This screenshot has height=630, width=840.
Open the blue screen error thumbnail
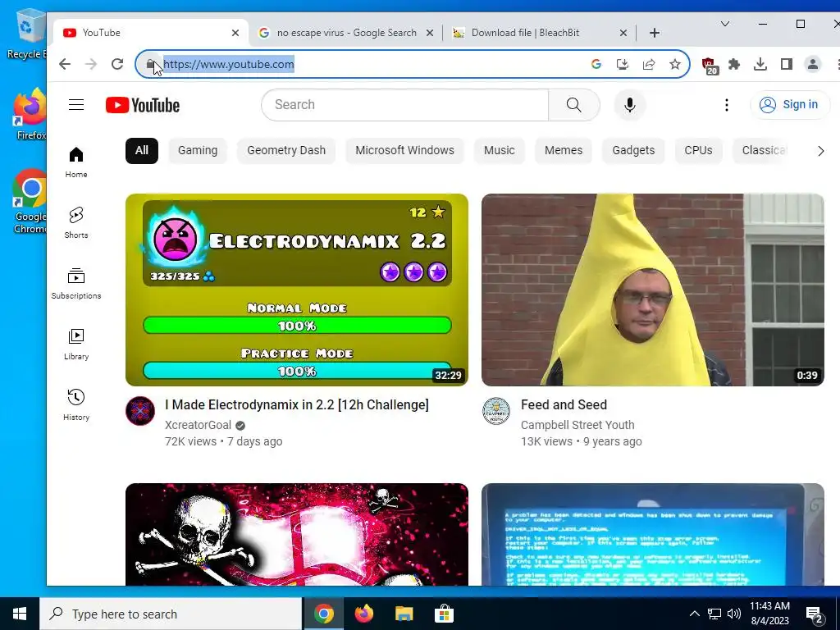pos(652,534)
